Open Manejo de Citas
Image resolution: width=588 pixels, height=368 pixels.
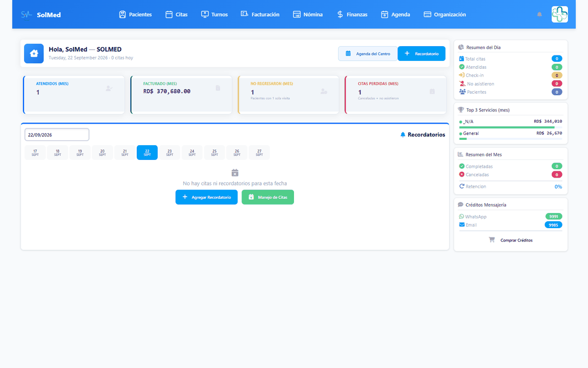coord(268,197)
